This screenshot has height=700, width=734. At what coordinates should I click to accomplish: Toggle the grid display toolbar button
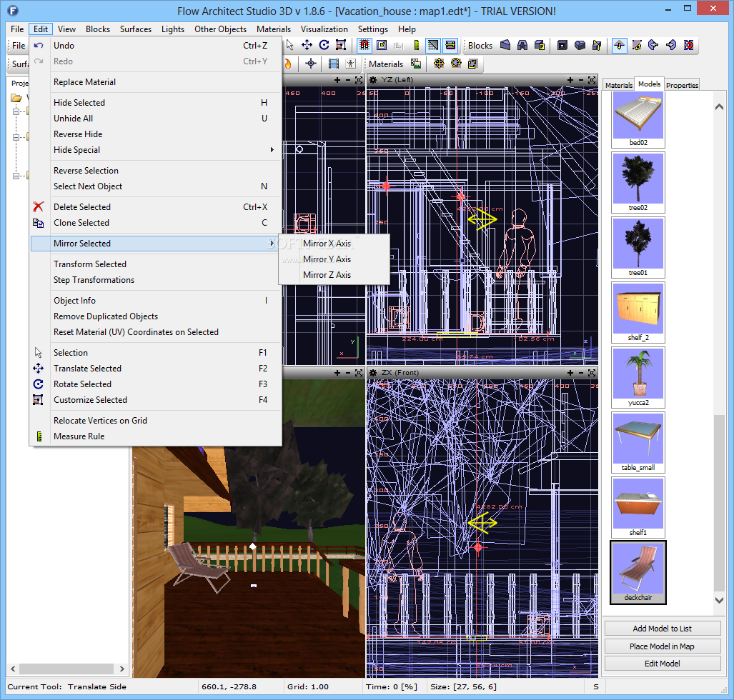(433, 45)
